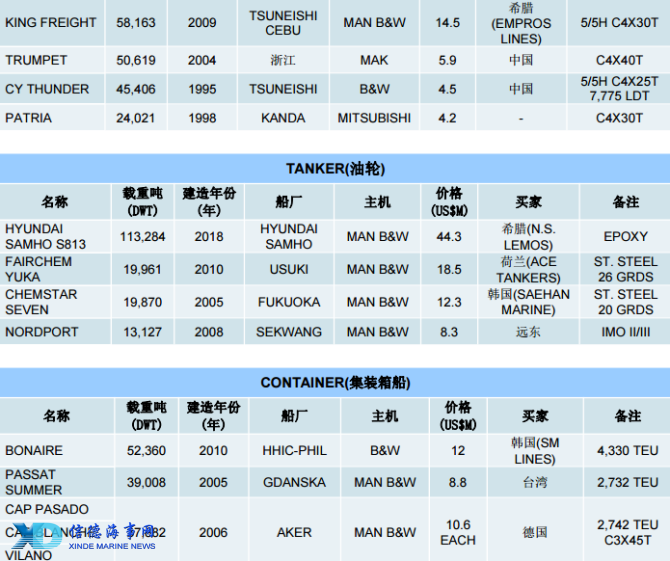Select the 韩国(SM LINES) buyer cell

(x=535, y=451)
